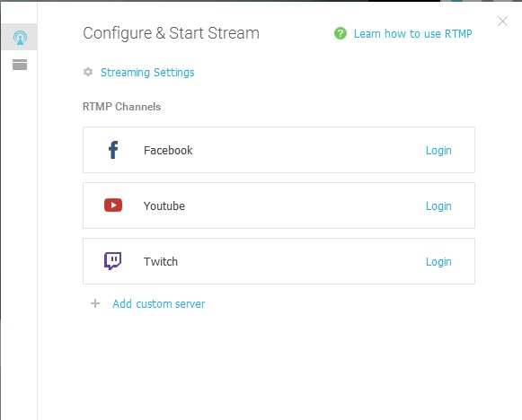Log in to Facebook channel
This screenshot has width=522, height=420.
[438, 151]
